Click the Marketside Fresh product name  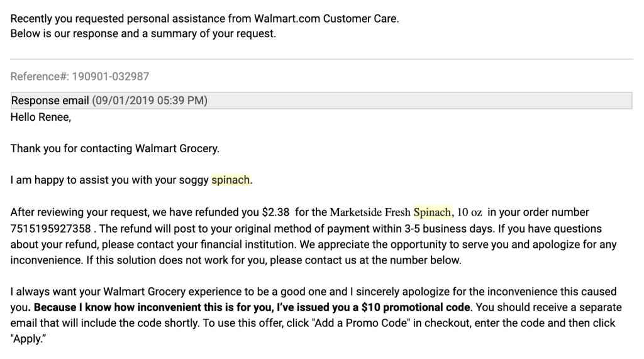370,213
